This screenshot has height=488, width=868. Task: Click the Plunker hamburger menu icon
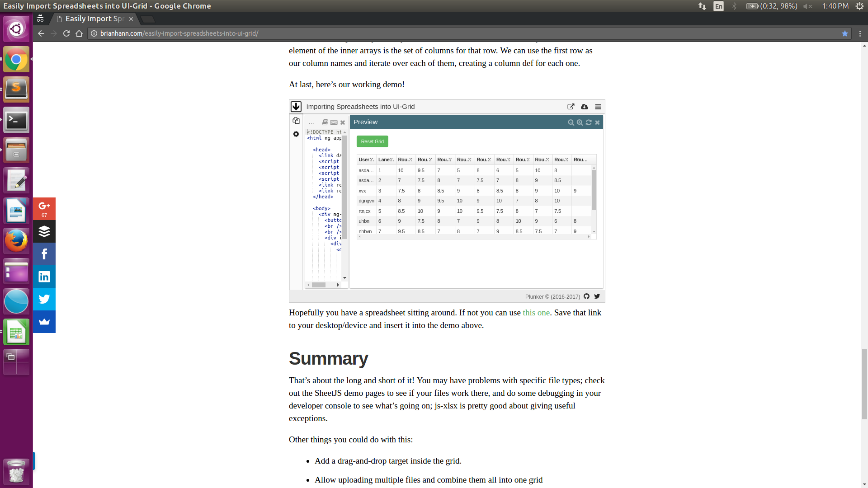598,107
